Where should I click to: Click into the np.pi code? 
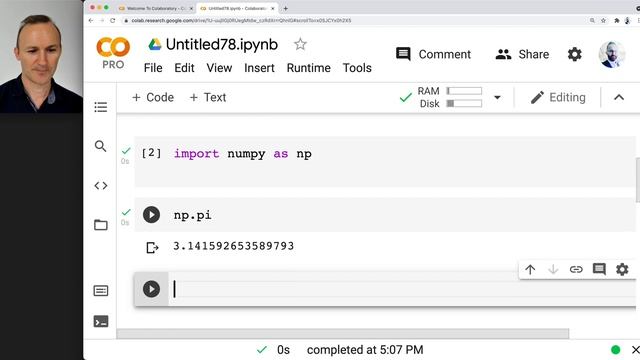[x=193, y=215]
